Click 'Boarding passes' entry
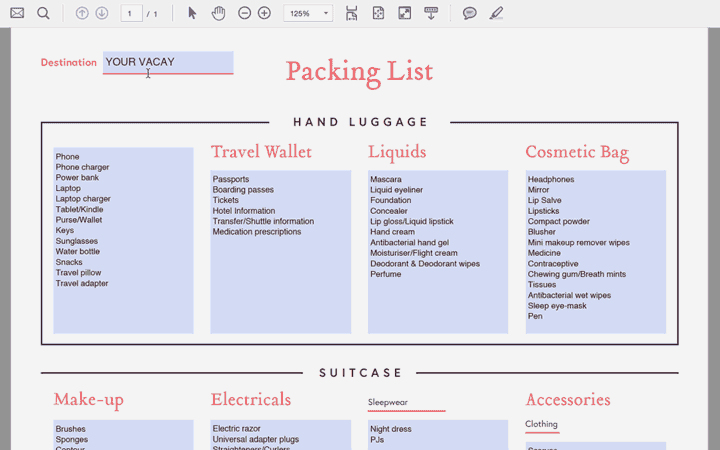The height and width of the screenshot is (450, 720). (243, 190)
